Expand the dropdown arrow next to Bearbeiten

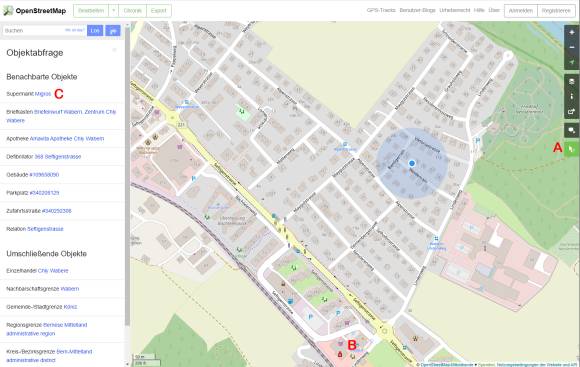(114, 11)
